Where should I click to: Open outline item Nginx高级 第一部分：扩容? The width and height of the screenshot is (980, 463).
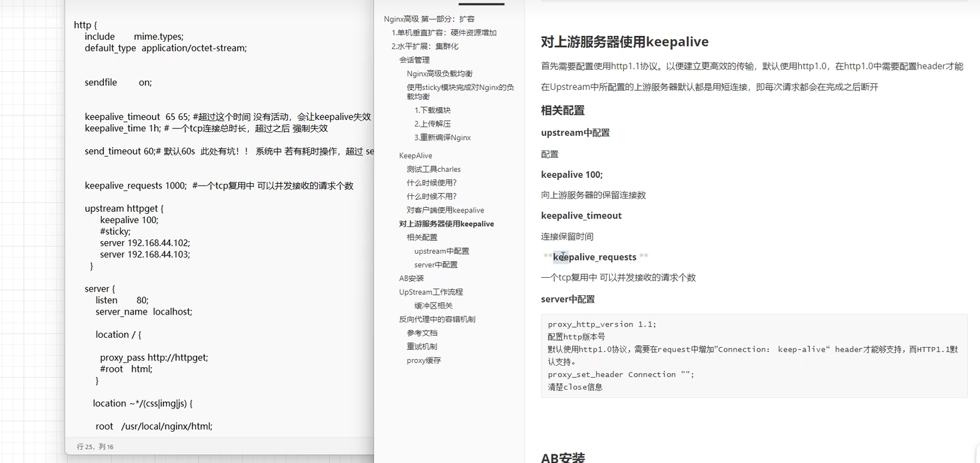coord(429,19)
